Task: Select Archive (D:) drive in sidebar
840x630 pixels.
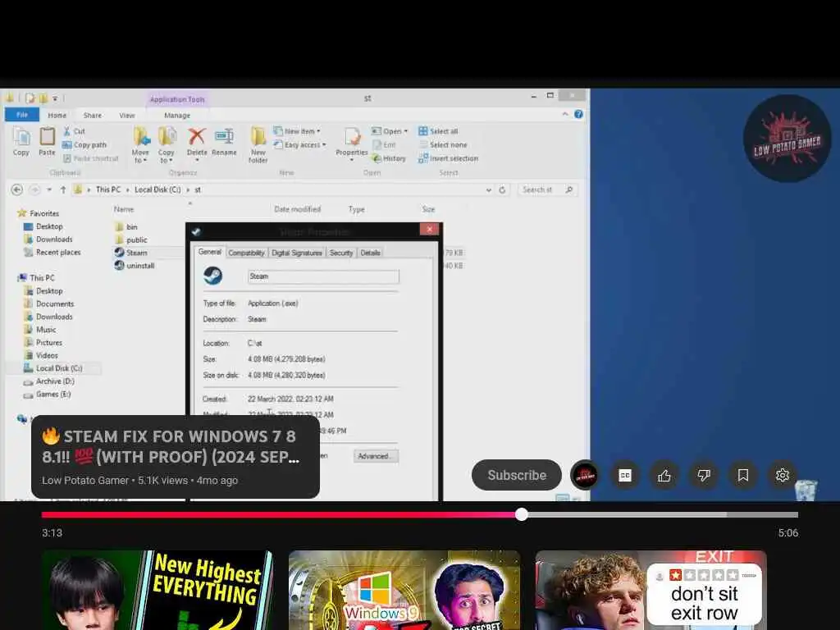Action: click(49, 381)
